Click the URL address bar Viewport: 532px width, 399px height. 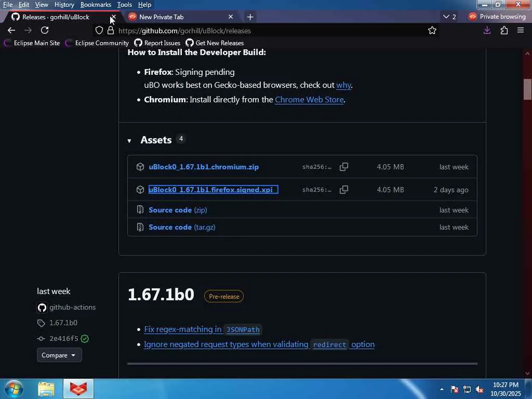[264, 31]
